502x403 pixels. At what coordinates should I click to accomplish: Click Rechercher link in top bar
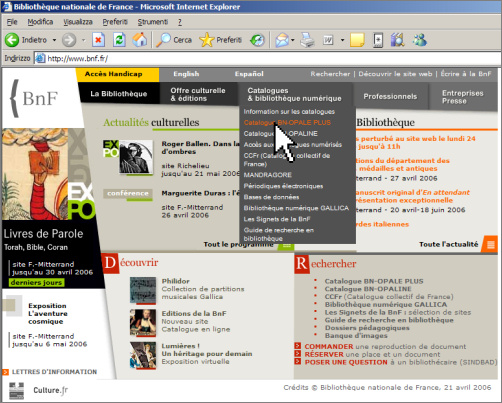tap(330, 74)
